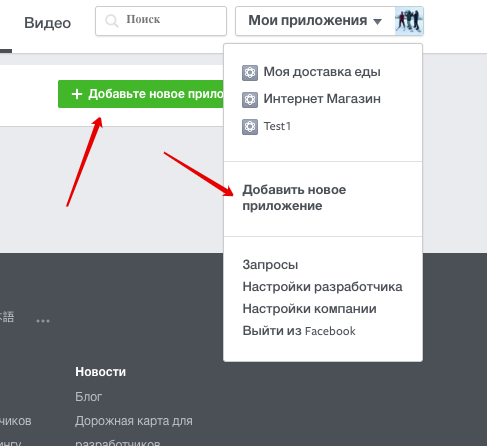Select Интернет Магазин app

tap(322, 99)
